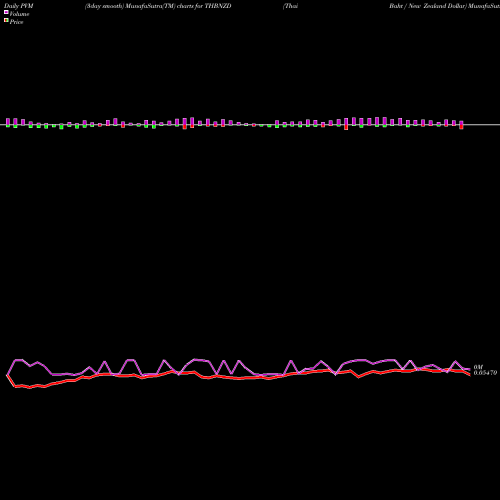The image size is (500, 500).
Task: Click the Price legend label
Action: pyautogui.click(x=16, y=22)
